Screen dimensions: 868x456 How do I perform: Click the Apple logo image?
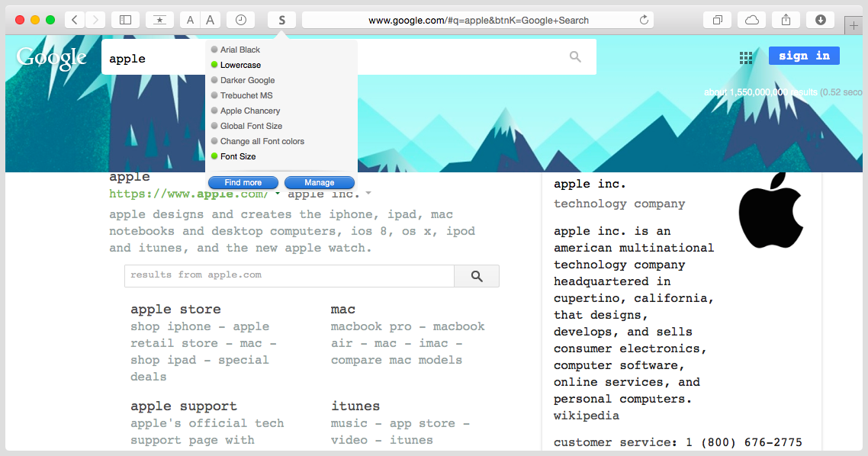click(771, 210)
